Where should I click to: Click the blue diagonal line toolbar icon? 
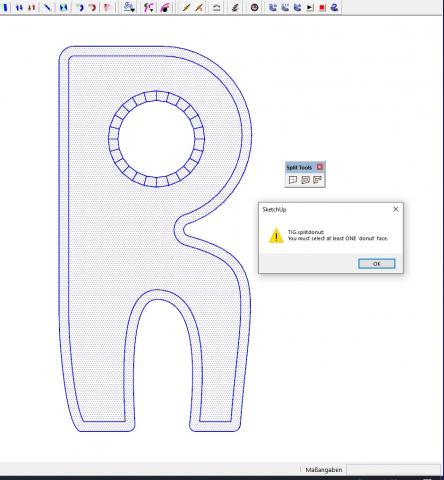coord(48,7)
